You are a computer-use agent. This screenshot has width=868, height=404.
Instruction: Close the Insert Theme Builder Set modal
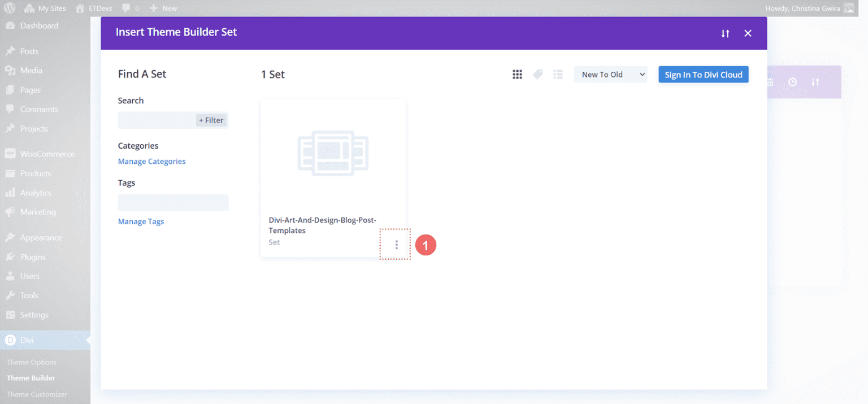click(748, 33)
